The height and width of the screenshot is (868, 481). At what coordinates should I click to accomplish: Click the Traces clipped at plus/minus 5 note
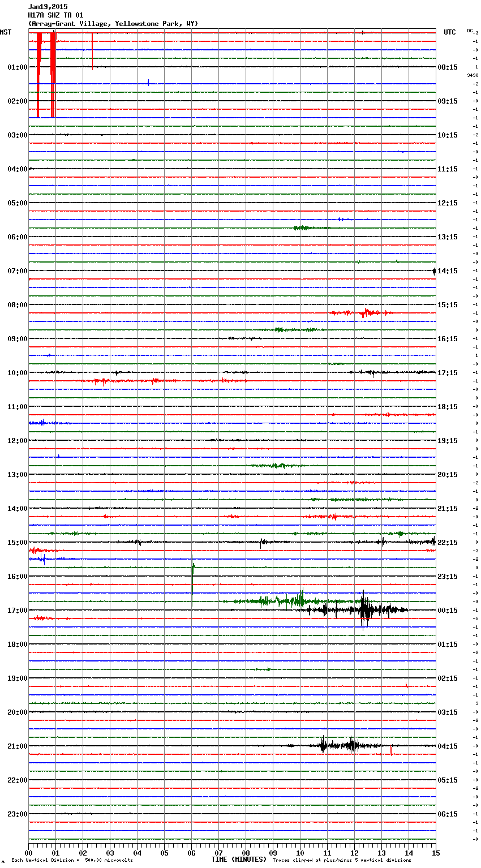(x=342, y=861)
